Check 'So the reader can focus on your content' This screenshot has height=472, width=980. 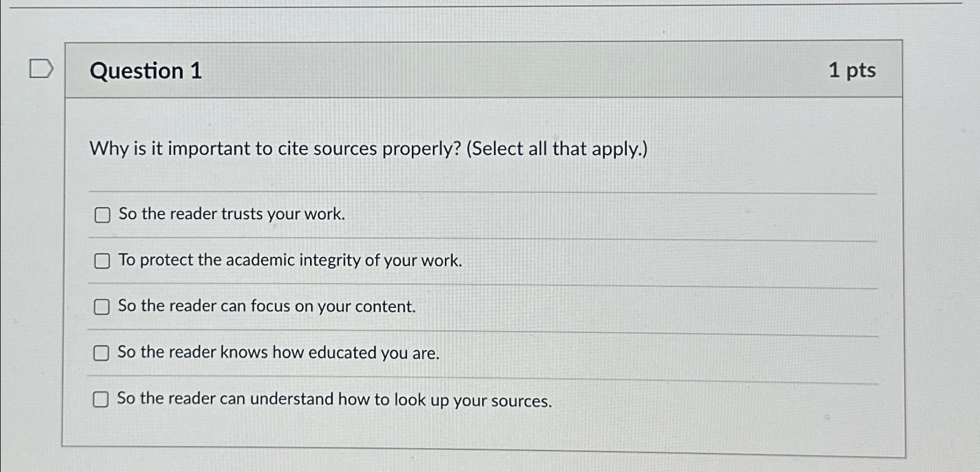click(x=102, y=306)
